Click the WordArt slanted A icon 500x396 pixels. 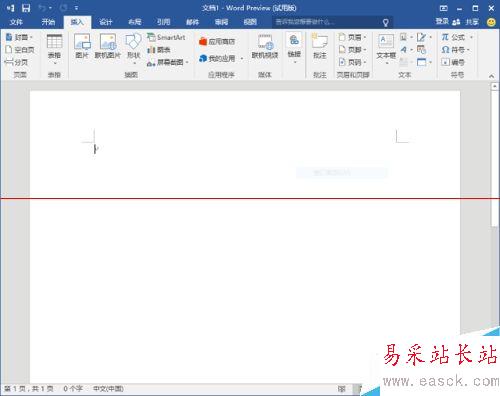[404, 50]
